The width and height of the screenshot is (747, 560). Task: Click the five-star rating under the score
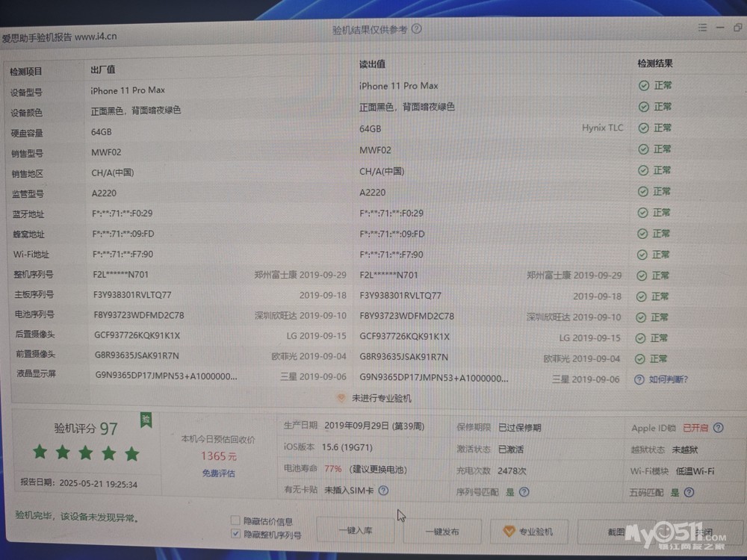[86, 452]
